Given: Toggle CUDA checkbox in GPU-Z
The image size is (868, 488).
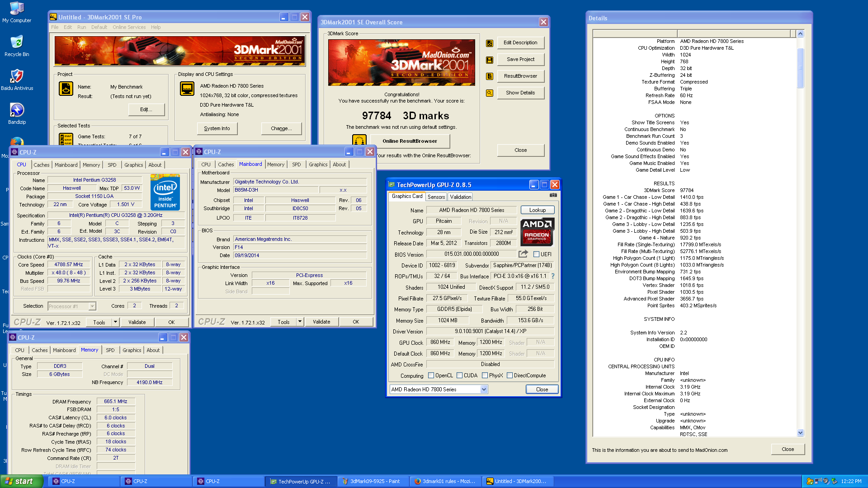Looking at the screenshot, I should click(x=459, y=375).
